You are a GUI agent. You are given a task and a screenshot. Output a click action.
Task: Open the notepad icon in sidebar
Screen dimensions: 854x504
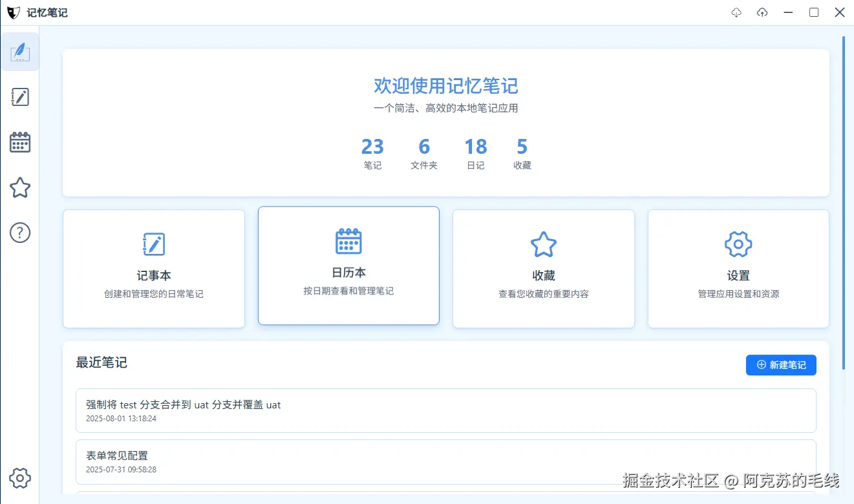(20, 97)
